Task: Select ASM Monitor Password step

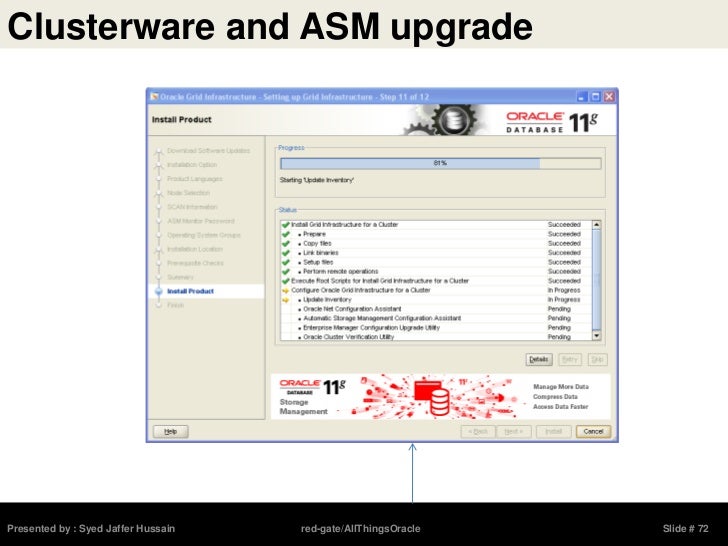Action: click(201, 221)
